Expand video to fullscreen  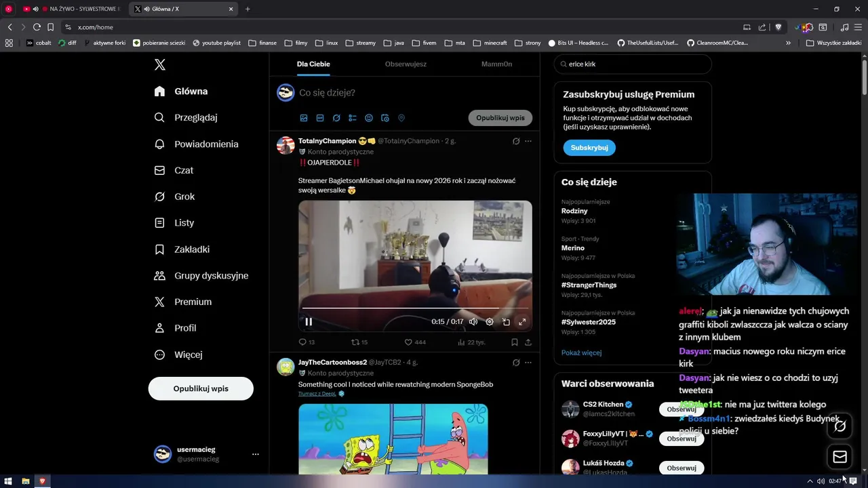pos(522,322)
